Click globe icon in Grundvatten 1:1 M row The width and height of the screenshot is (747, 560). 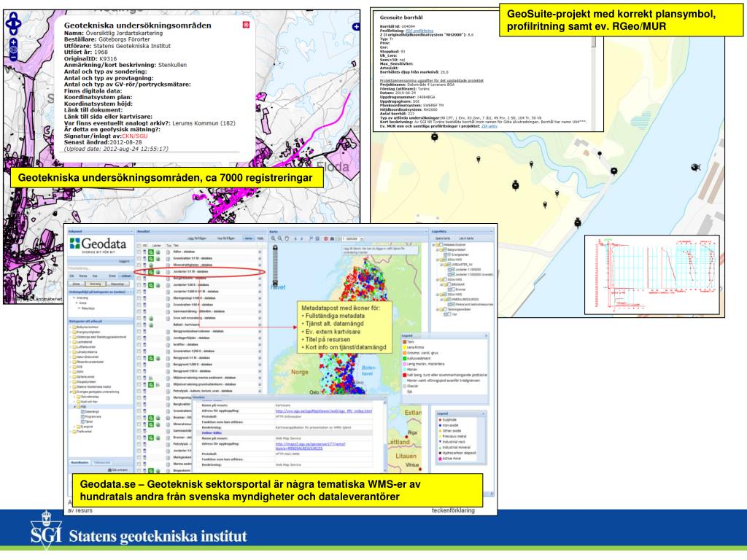[158, 259]
